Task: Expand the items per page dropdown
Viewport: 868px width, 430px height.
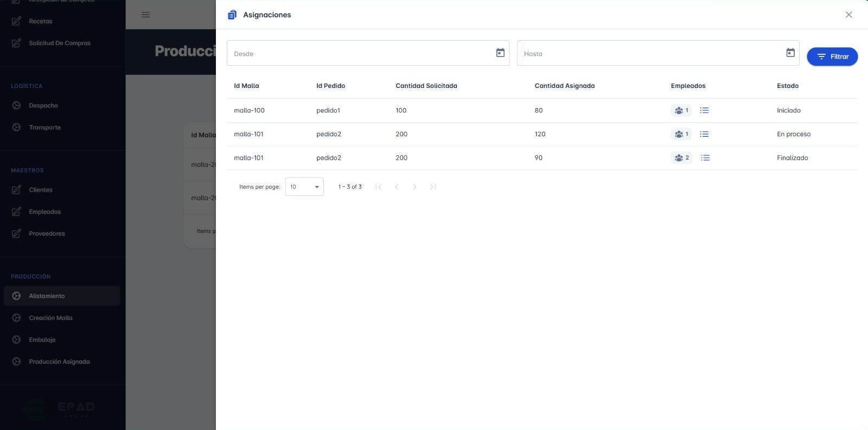Action: coord(304,187)
